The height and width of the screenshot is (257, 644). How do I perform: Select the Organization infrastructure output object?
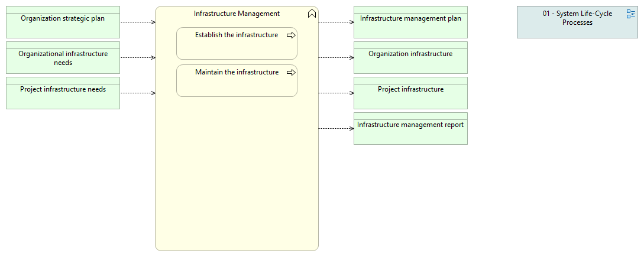(411, 57)
